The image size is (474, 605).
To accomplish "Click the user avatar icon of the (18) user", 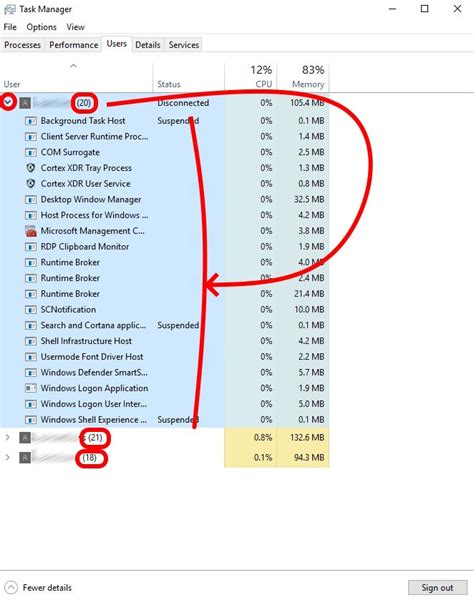I will [25, 458].
